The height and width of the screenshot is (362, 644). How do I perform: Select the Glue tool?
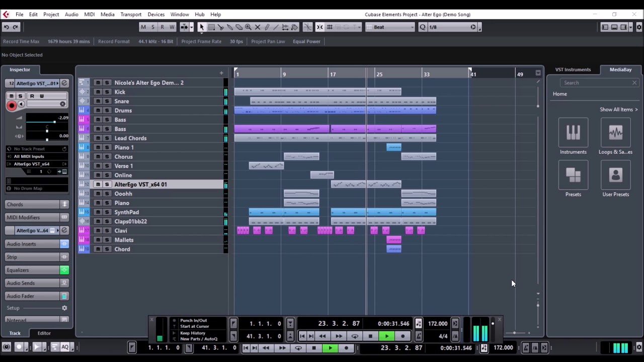click(230, 27)
